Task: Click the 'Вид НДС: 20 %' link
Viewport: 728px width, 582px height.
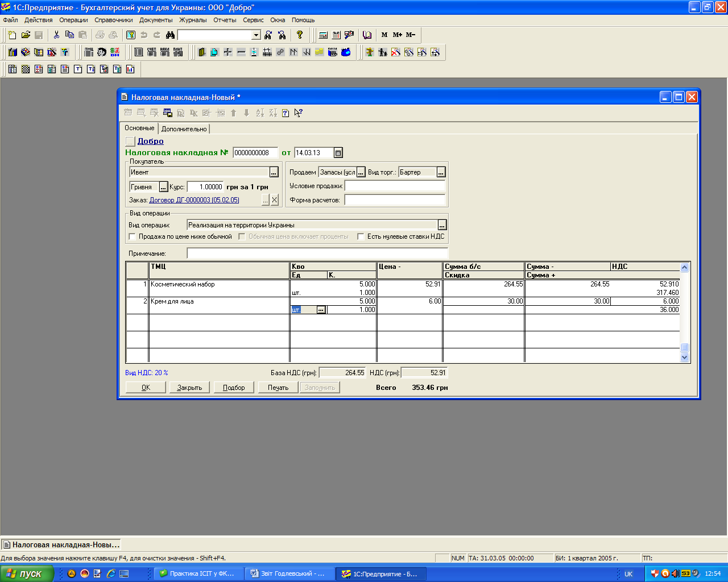Action: pyautogui.click(x=147, y=373)
